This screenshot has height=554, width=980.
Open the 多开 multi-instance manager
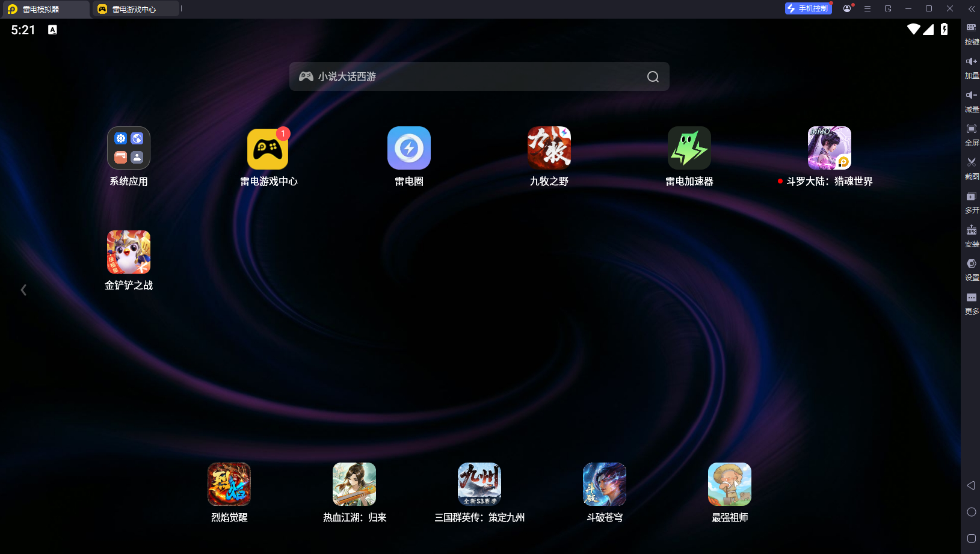(972, 203)
